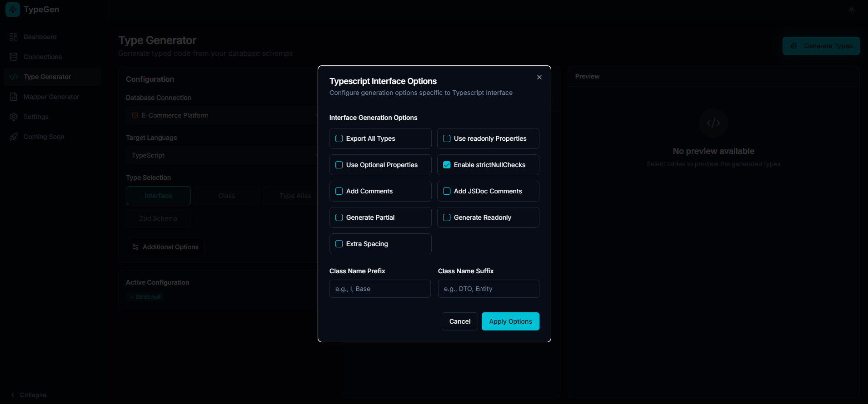
Task: Click the Coming Soon rocket icon
Action: click(14, 137)
